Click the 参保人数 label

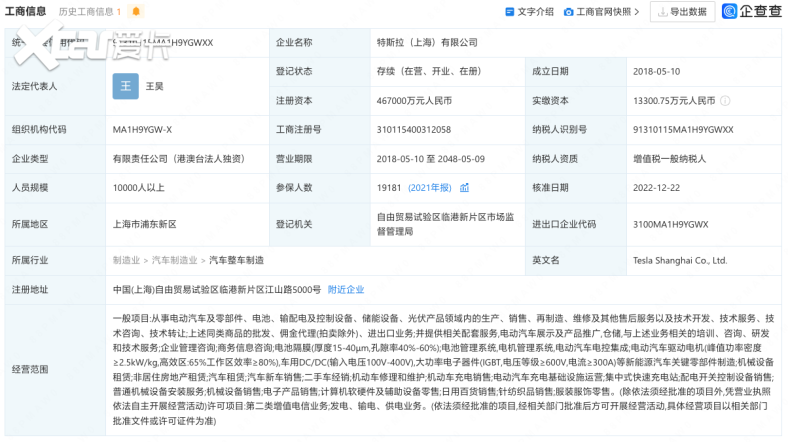[294, 188]
